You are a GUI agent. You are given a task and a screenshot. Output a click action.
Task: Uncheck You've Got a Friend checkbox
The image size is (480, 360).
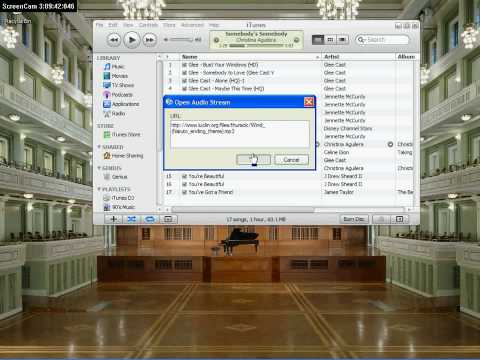pyautogui.click(x=184, y=192)
